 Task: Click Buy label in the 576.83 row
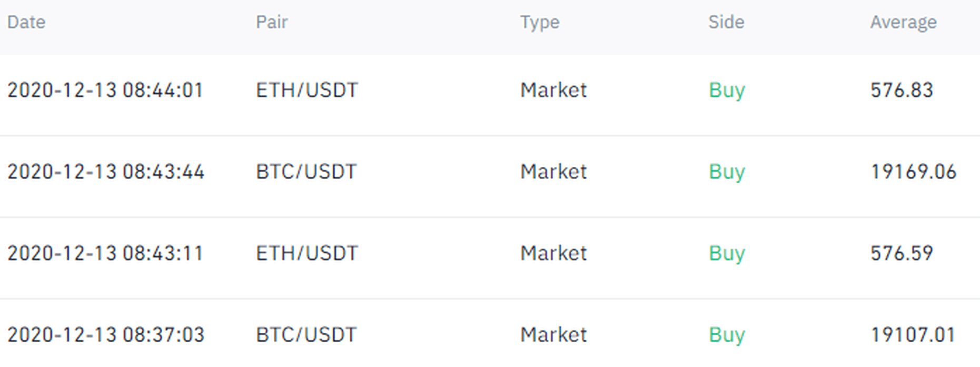pyautogui.click(x=727, y=90)
